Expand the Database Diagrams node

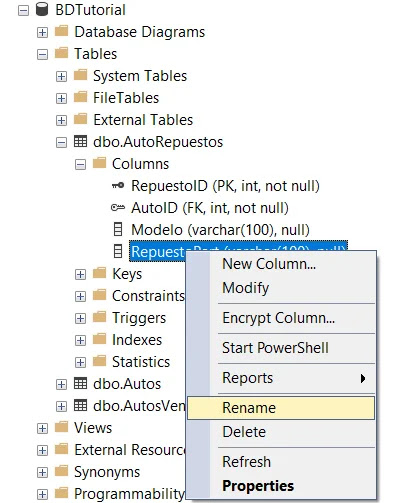coord(42,33)
